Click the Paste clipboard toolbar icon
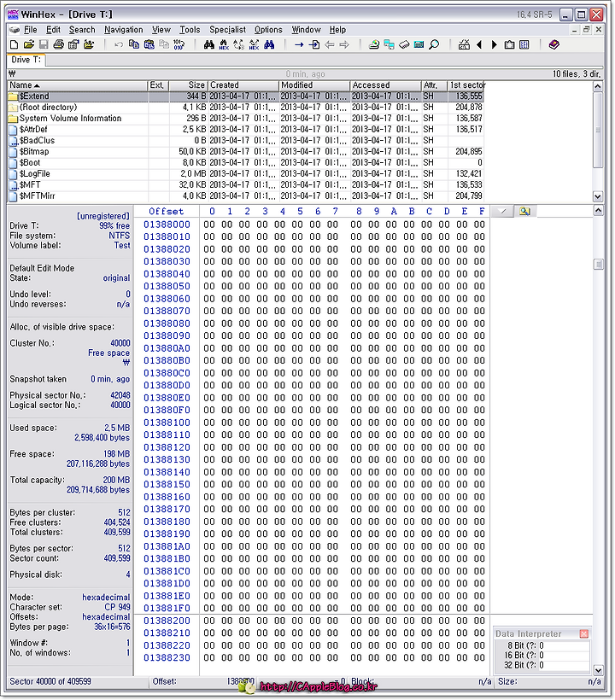This screenshot has height=700, width=615. pyautogui.click(x=149, y=44)
